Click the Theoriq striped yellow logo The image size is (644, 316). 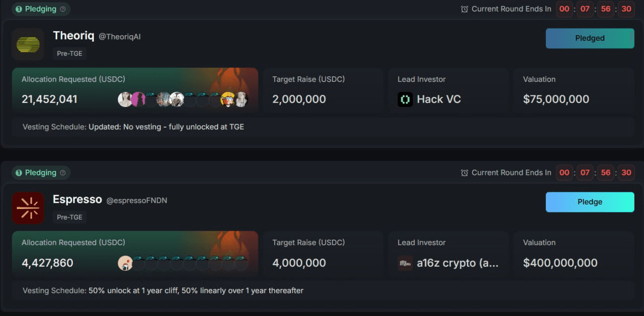tap(28, 45)
